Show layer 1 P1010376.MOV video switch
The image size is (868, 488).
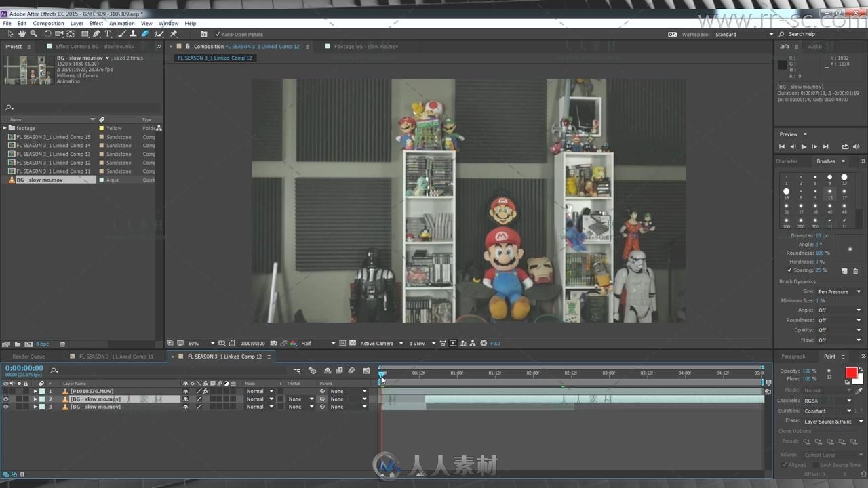coord(5,391)
